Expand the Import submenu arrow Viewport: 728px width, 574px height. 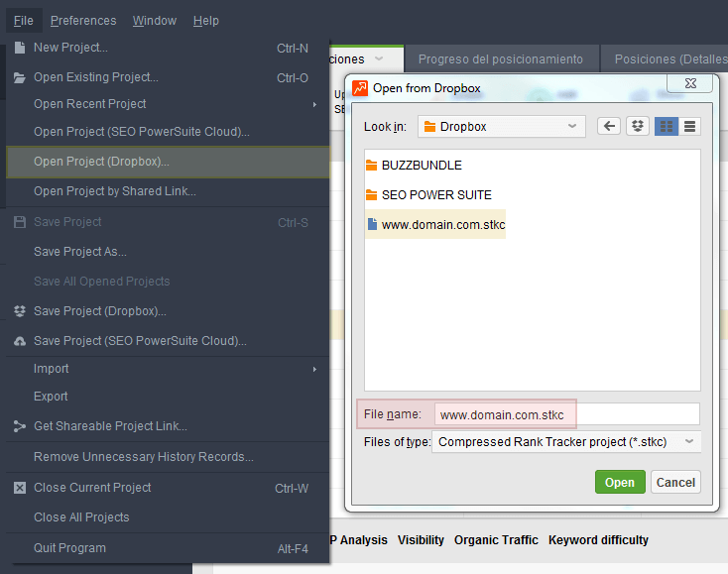pos(314,369)
